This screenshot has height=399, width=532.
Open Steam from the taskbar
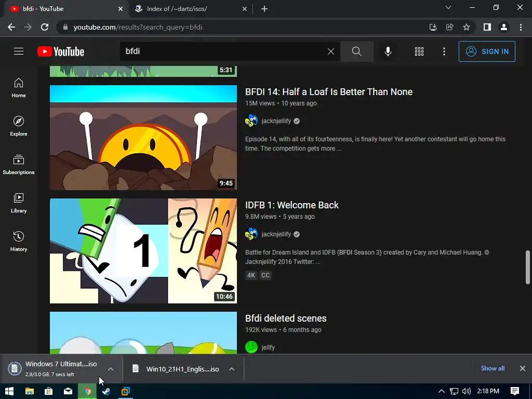106,391
